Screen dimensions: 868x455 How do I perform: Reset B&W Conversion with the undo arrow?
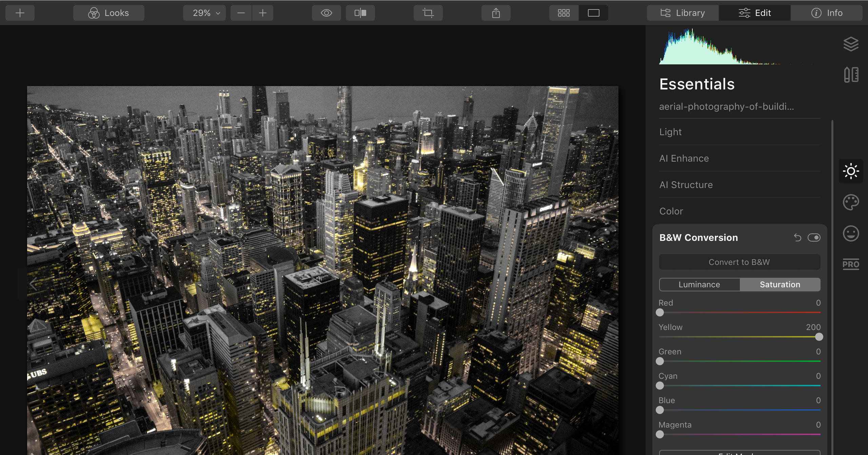(x=797, y=237)
